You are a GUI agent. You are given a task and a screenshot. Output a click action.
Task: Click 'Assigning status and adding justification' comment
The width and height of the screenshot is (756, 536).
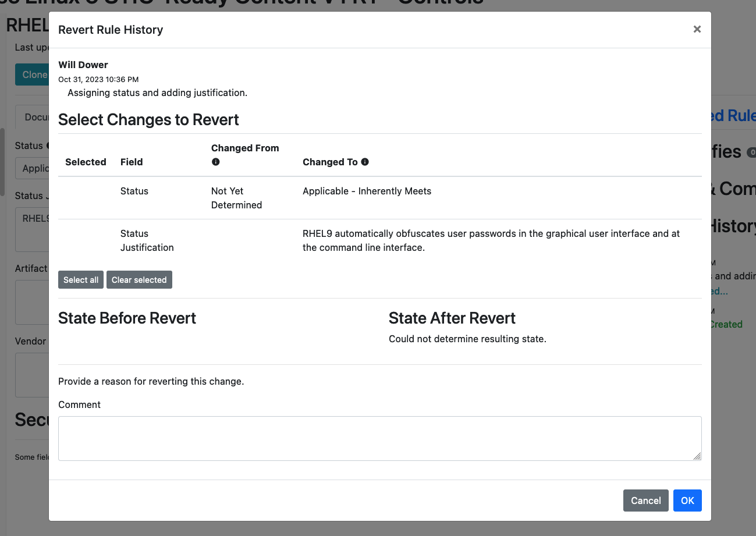coord(158,93)
